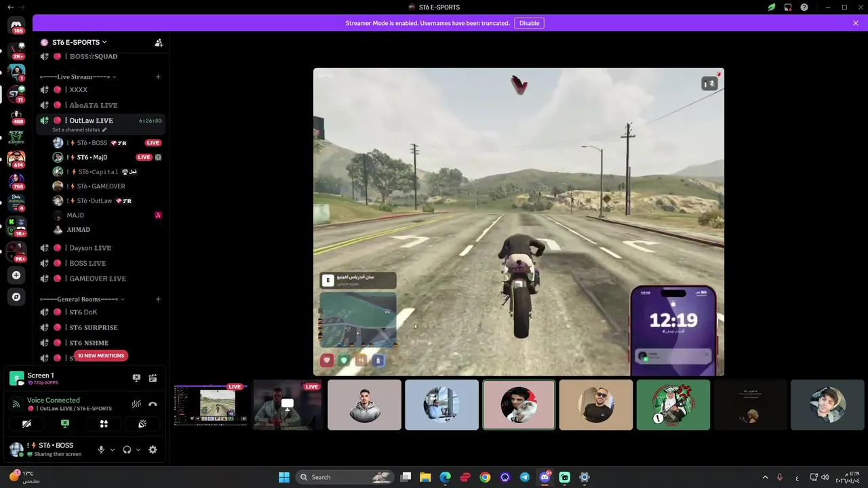868x488 pixels.
Task: Select the highlighted speaking participant tile
Action: click(x=519, y=405)
